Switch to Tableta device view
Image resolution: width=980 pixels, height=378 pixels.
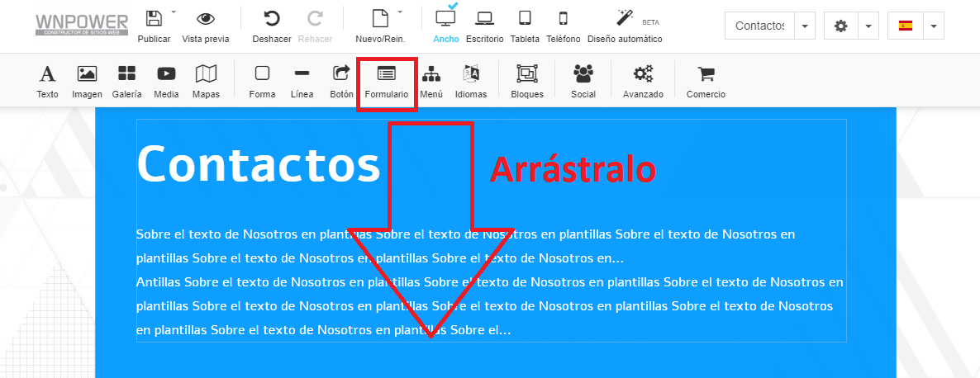coord(525,26)
